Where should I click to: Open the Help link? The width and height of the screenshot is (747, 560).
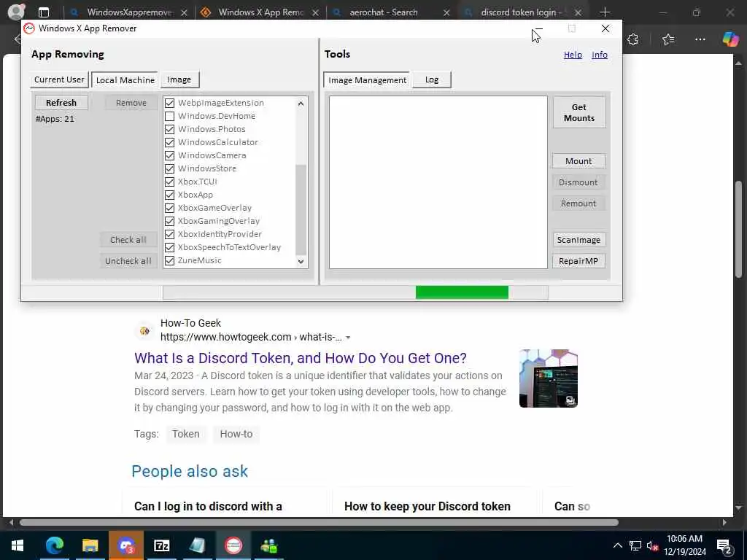573,55
